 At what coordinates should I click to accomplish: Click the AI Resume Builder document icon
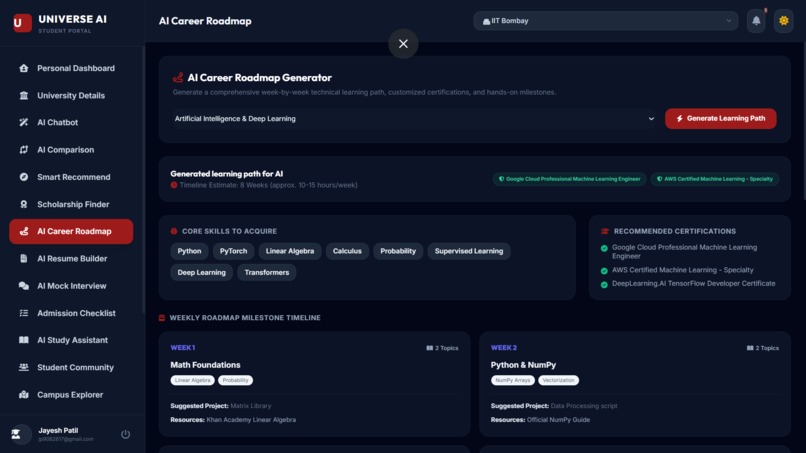pos(24,259)
